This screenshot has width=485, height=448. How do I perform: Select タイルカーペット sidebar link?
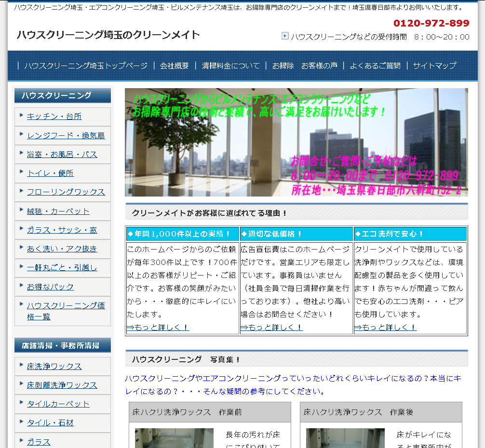pyautogui.click(x=58, y=404)
